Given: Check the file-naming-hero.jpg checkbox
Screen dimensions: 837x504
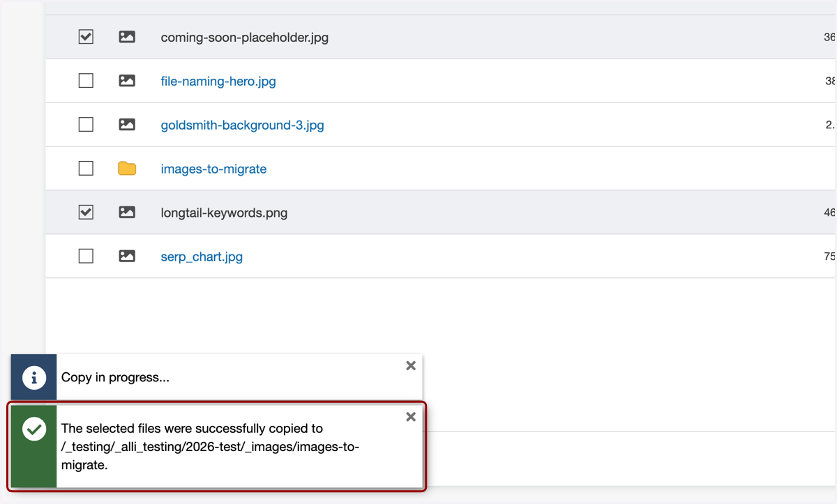Looking at the screenshot, I should pos(86,81).
